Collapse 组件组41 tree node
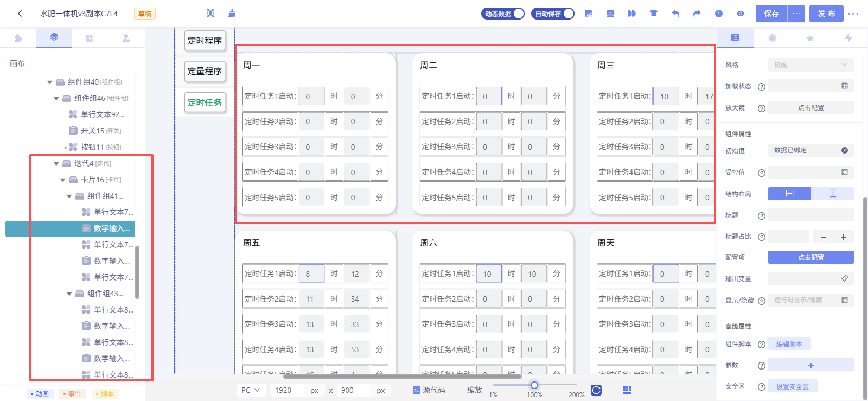The image size is (868, 401). click(x=69, y=196)
